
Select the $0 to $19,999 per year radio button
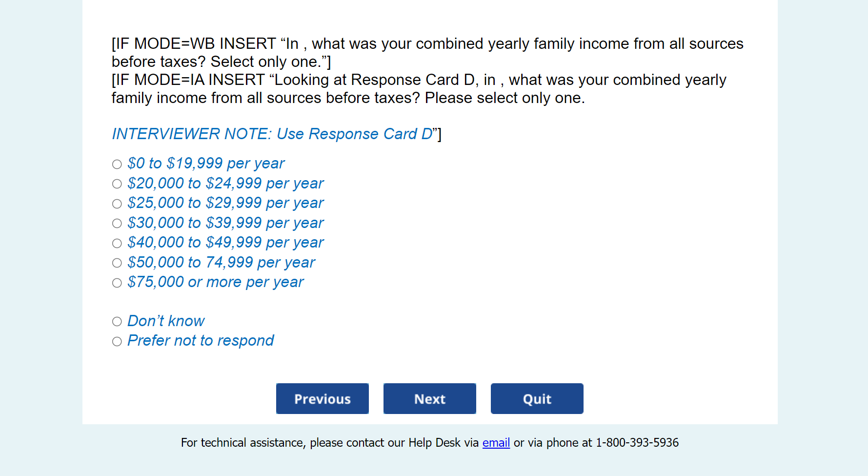[117, 164]
